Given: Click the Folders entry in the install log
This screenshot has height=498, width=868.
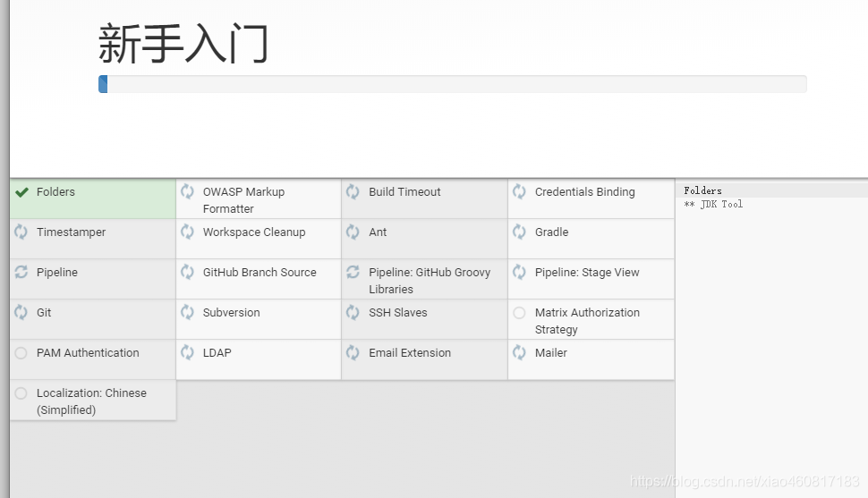Looking at the screenshot, I should tap(702, 191).
